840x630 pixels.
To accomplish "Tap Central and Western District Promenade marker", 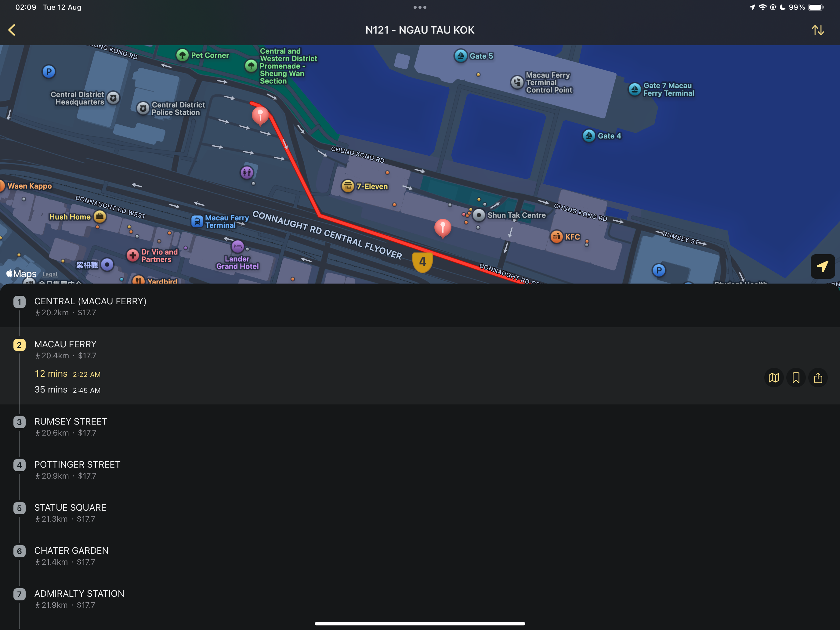I will 251,66.
